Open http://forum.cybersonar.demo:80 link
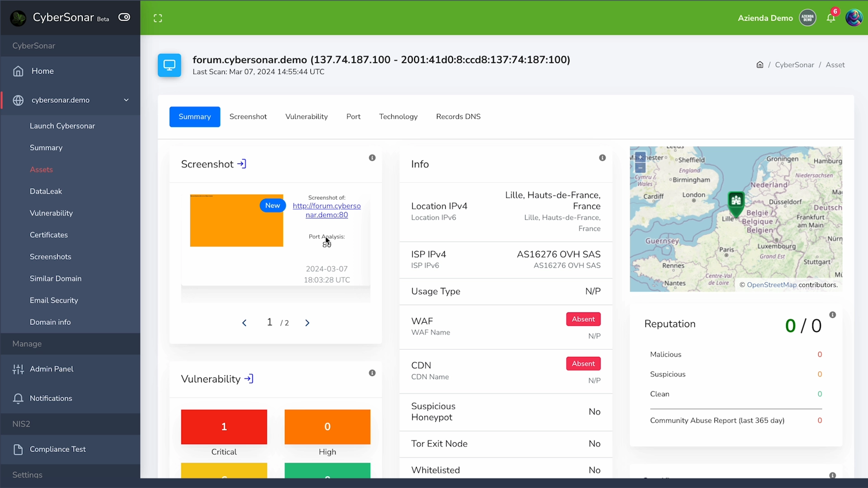Screen dimensions: 868x488 (327, 211)
